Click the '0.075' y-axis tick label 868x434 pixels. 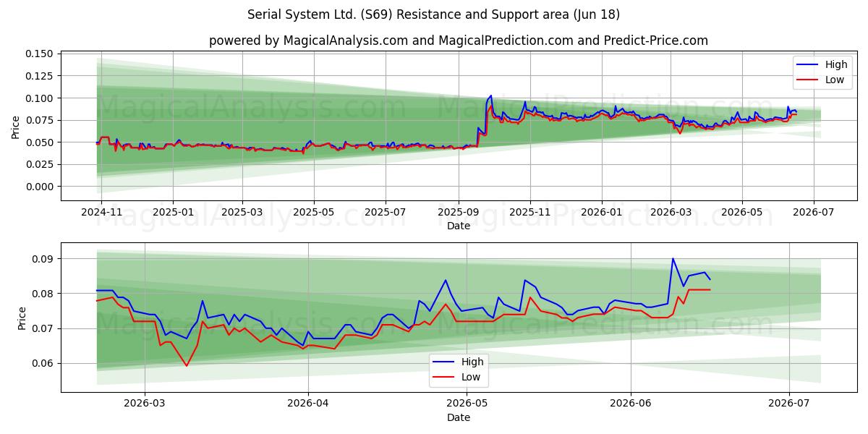tap(40, 120)
